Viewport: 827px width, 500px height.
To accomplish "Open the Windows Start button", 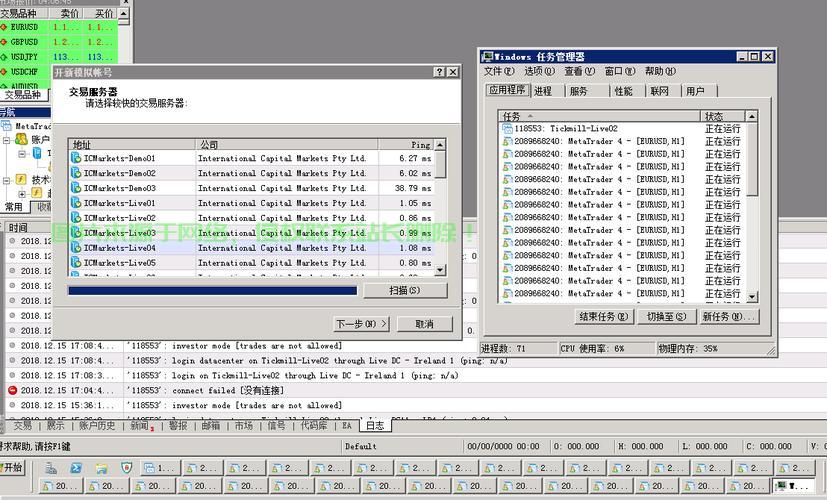I will (13, 467).
